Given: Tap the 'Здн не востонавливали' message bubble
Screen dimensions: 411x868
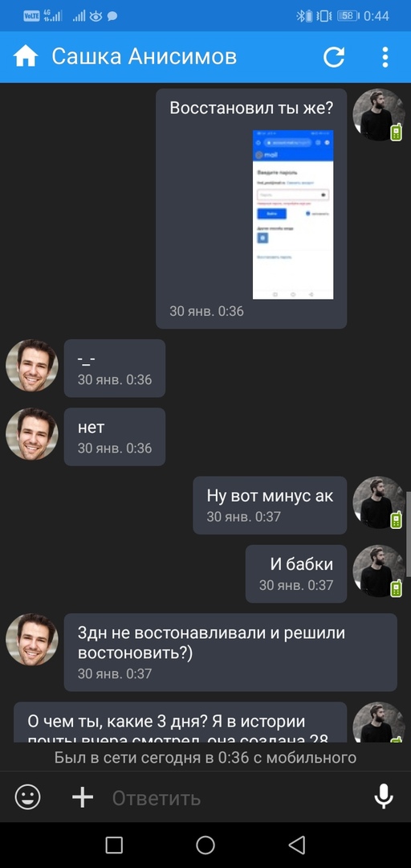Looking at the screenshot, I should pyautogui.click(x=230, y=652).
